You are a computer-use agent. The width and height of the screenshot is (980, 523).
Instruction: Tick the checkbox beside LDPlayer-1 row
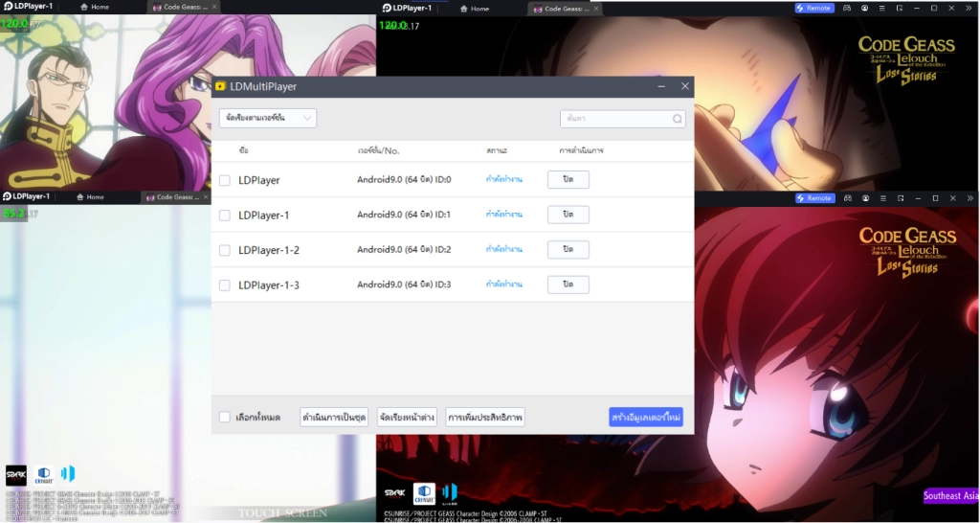224,216
